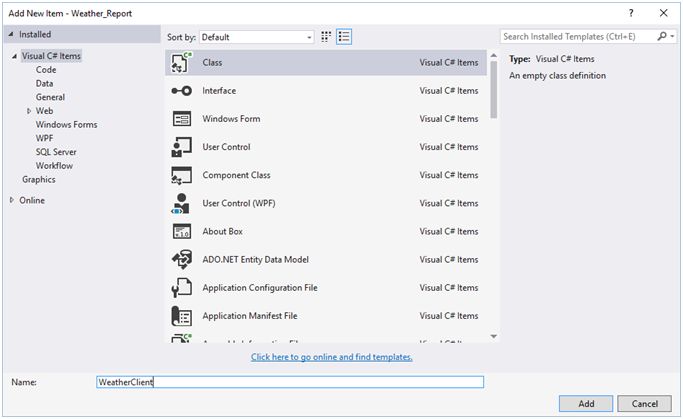The width and height of the screenshot is (683, 419).
Task: Expand the Web tree node
Action: pos(29,111)
